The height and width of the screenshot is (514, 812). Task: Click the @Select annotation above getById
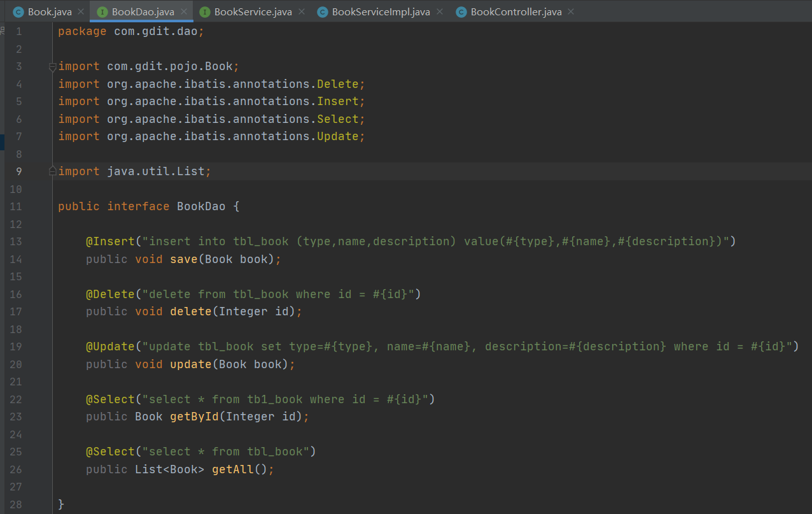point(111,399)
